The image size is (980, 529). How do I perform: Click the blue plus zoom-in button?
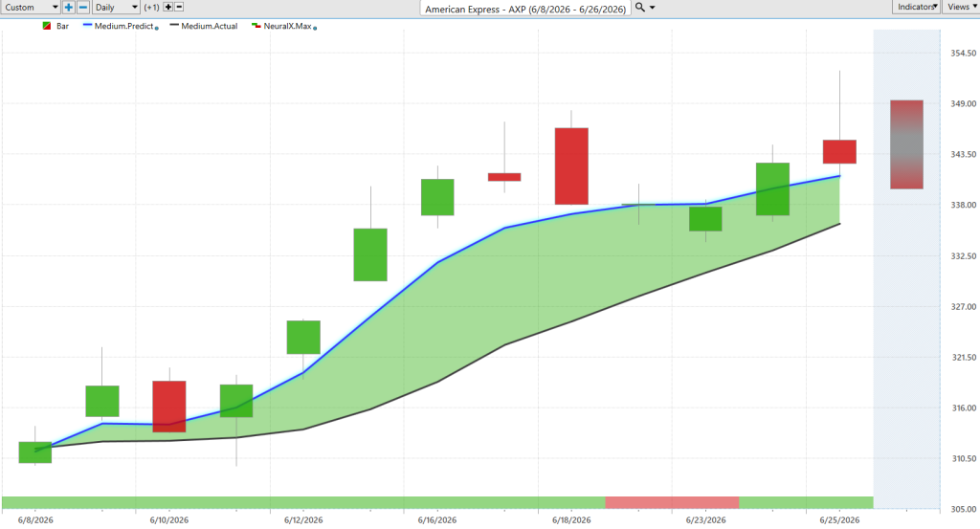pos(69,8)
